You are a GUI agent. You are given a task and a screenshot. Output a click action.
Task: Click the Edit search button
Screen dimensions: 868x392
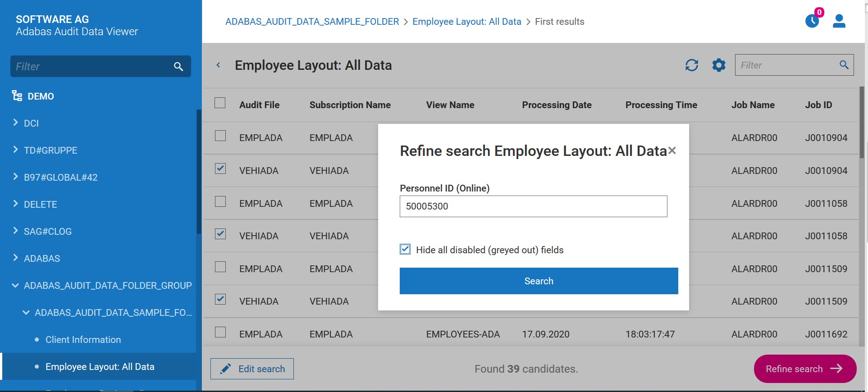[252, 369]
